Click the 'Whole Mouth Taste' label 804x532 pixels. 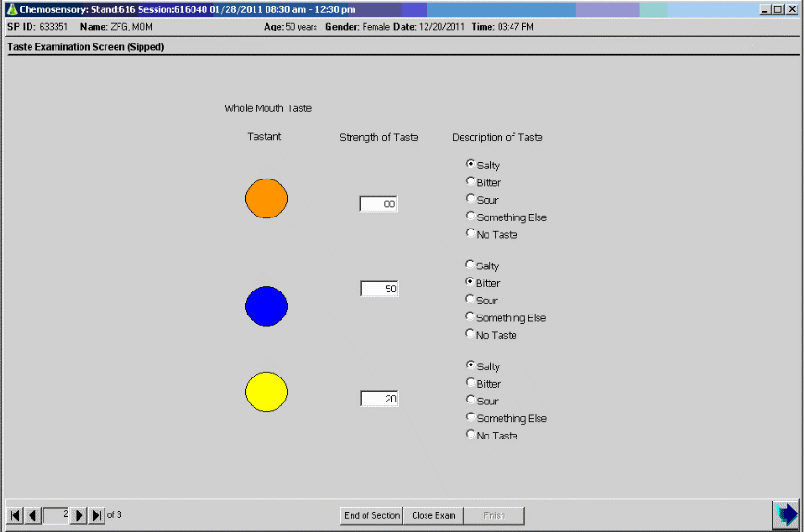point(267,108)
